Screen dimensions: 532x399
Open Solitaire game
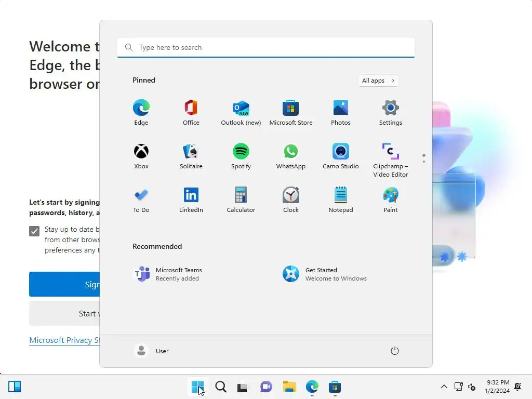point(191,156)
